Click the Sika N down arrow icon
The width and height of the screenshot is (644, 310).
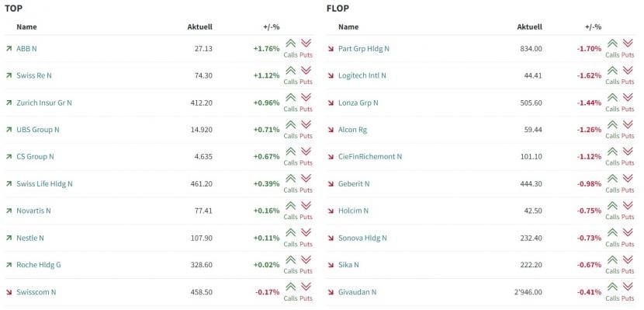tap(331, 265)
